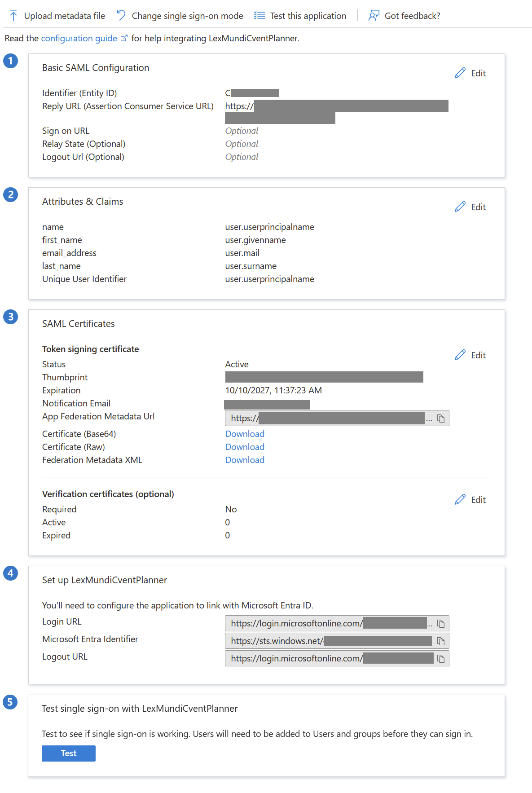Click Sign on URL Optional value

pos(242,131)
